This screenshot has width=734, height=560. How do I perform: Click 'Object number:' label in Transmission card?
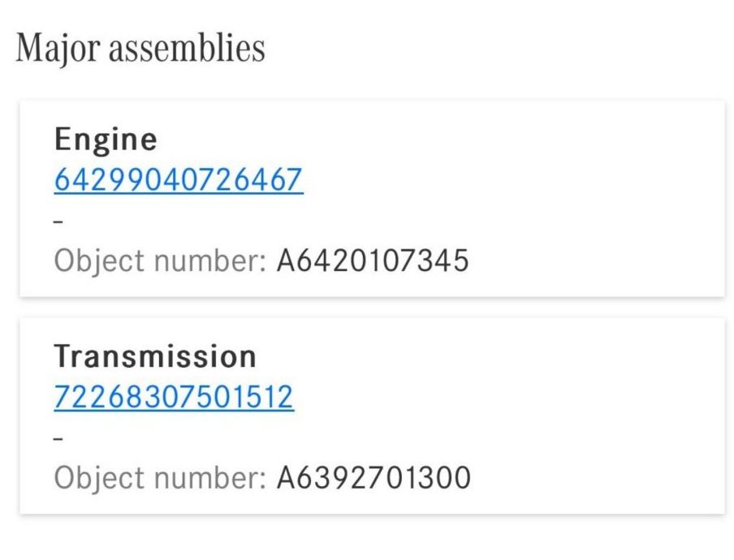(x=160, y=477)
